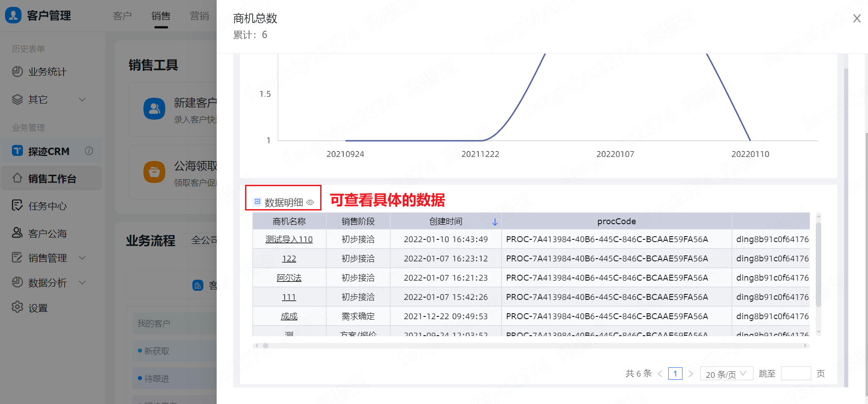Go to next page with right chevron

click(x=691, y=374)
